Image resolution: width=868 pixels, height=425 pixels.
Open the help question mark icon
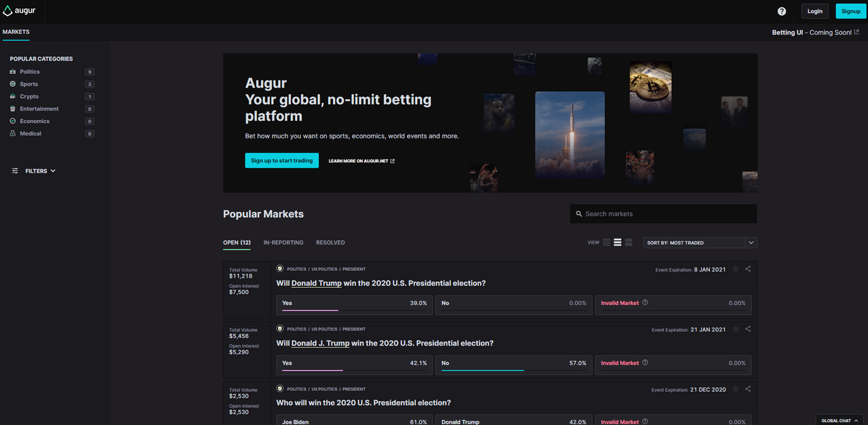click(782, 11)
